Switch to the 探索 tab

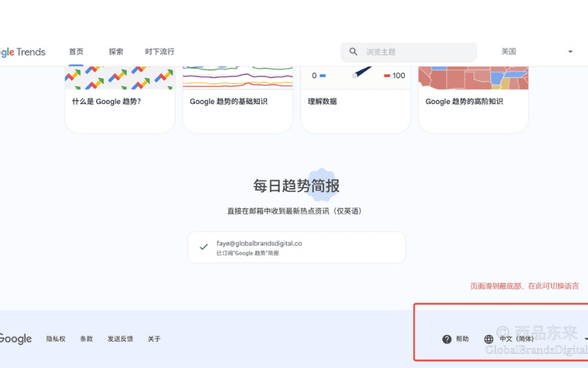116,52
